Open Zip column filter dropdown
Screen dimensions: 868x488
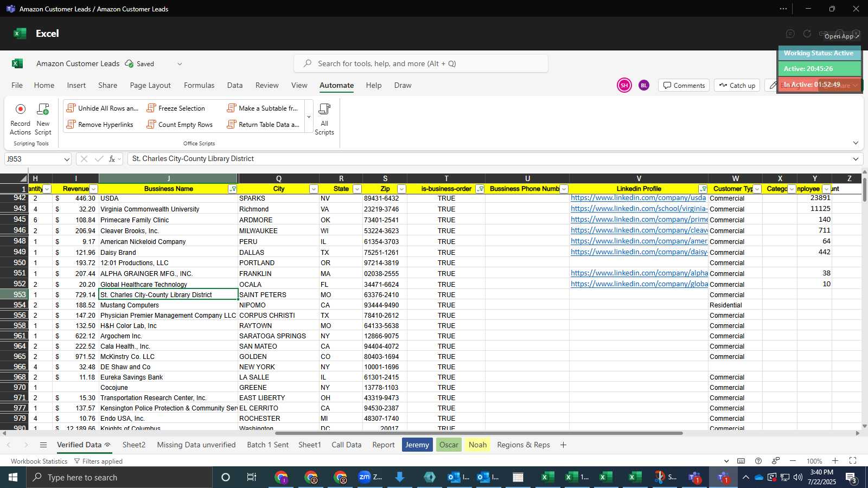[x=401, y=189]
